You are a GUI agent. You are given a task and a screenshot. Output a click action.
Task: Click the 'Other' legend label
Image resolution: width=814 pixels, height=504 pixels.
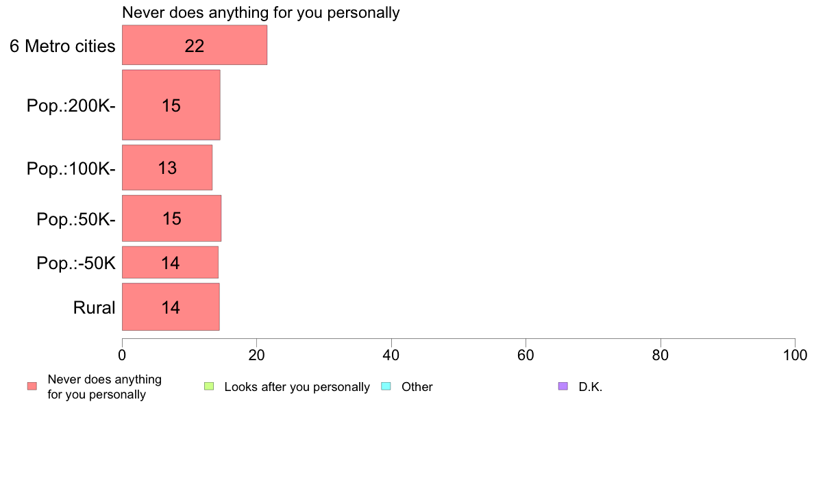[417, 387]
